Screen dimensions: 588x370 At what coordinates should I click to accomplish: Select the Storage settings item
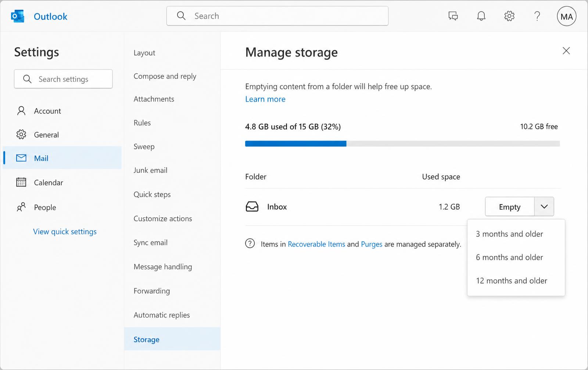pyautogui.click(x=172, y=340)
